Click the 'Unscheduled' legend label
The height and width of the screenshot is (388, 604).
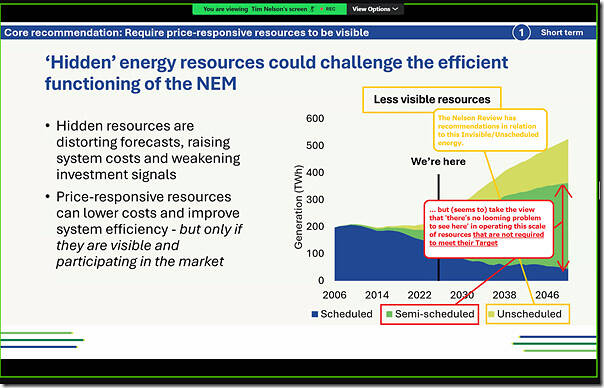click(x=529, y=314)
